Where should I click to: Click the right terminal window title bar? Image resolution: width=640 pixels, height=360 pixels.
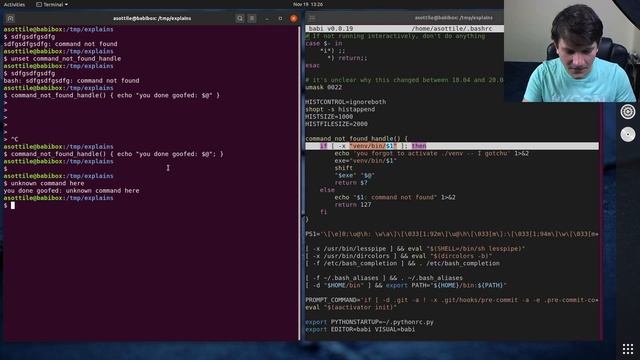click(x=453, y=18)
